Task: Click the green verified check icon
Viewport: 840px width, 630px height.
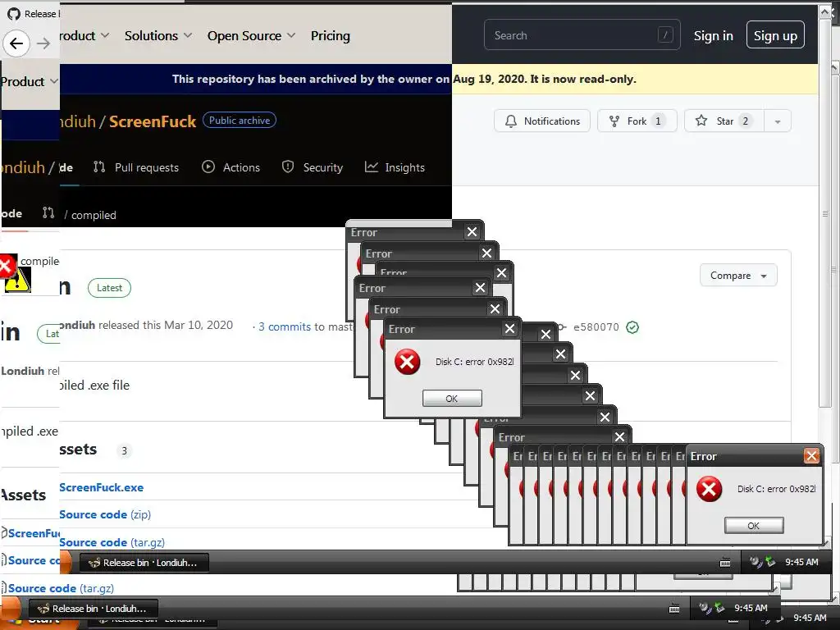Action: coord(632,327)
